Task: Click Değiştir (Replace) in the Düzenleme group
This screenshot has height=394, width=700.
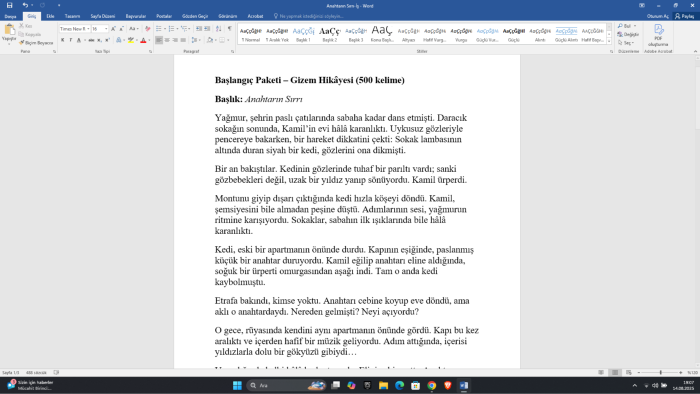Action: (628, 34)
